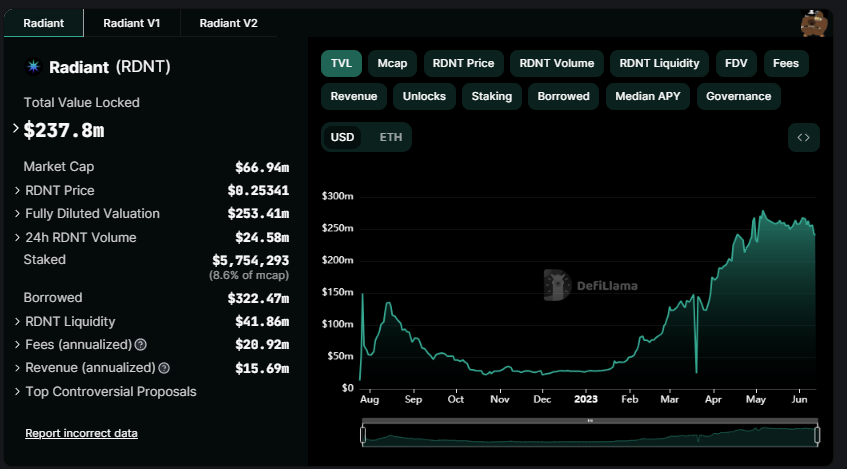This screenshot has width=847, height=469.
Task: Click the Report incorrect data link
Action: tap(81, 433)
